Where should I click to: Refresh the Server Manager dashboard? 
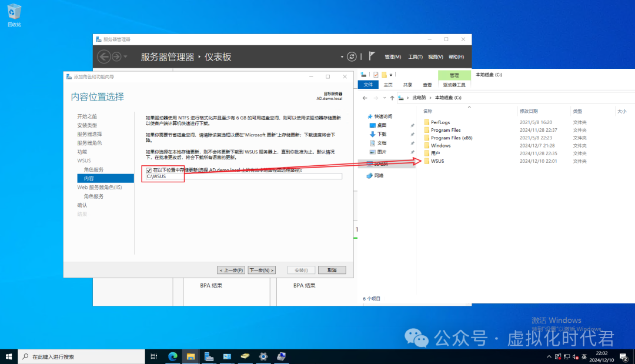coord(352,56)
